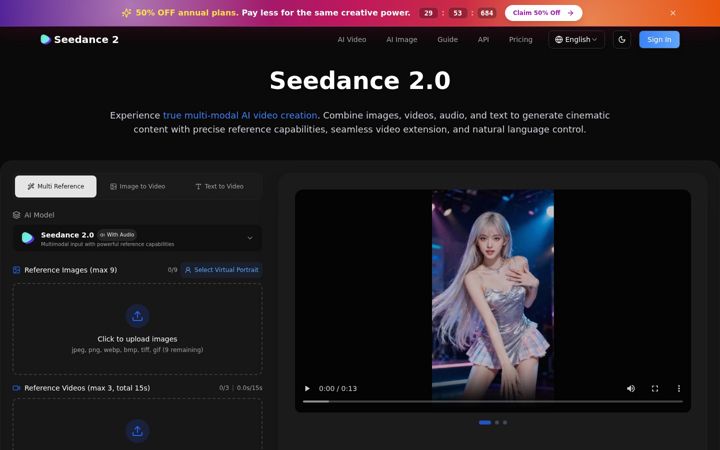This screenshot has width=720, height=450.
Task: Click the Reference Images label icon
Action: pyautogui.click(x=17, y=270)
